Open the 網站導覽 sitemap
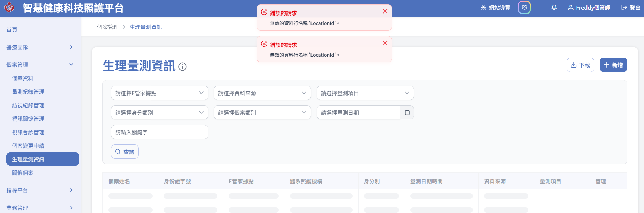The image size is (644, 213). point(496,7)
